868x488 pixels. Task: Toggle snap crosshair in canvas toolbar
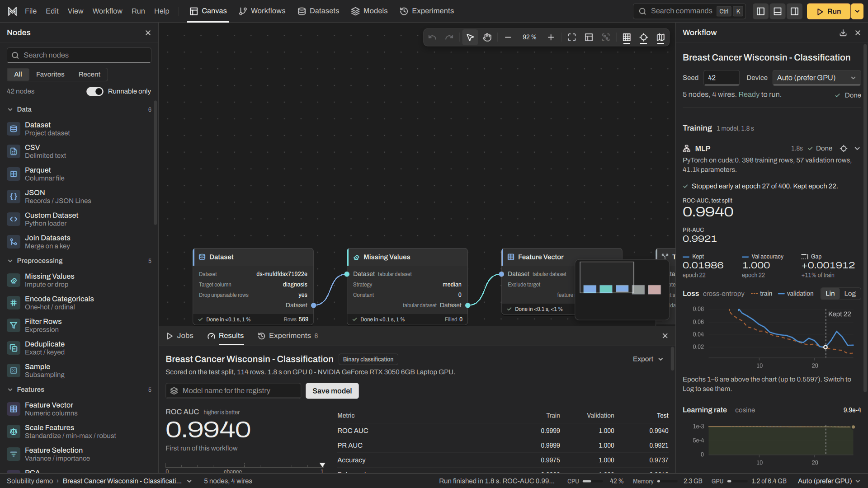tap(643, 38)
